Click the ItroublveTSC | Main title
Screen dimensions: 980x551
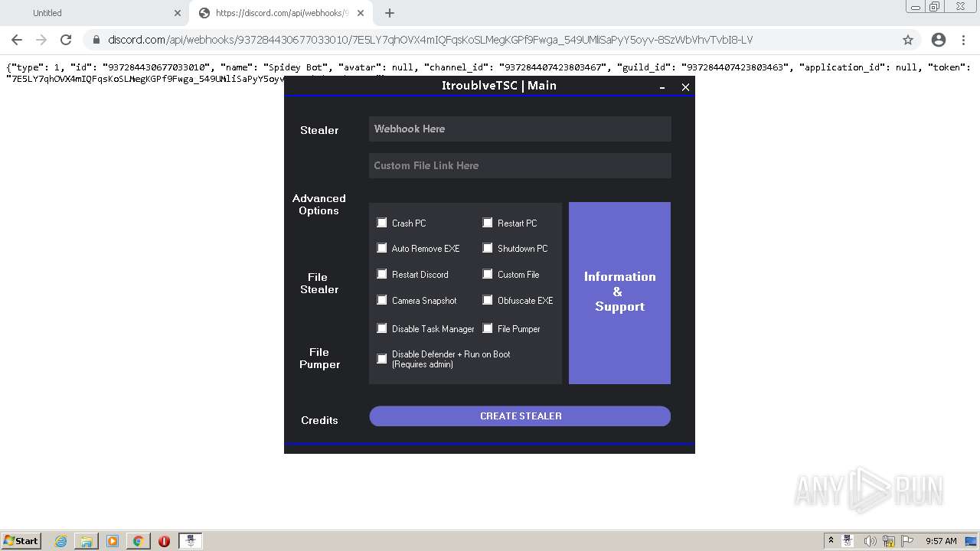click(x=499, y=86)
